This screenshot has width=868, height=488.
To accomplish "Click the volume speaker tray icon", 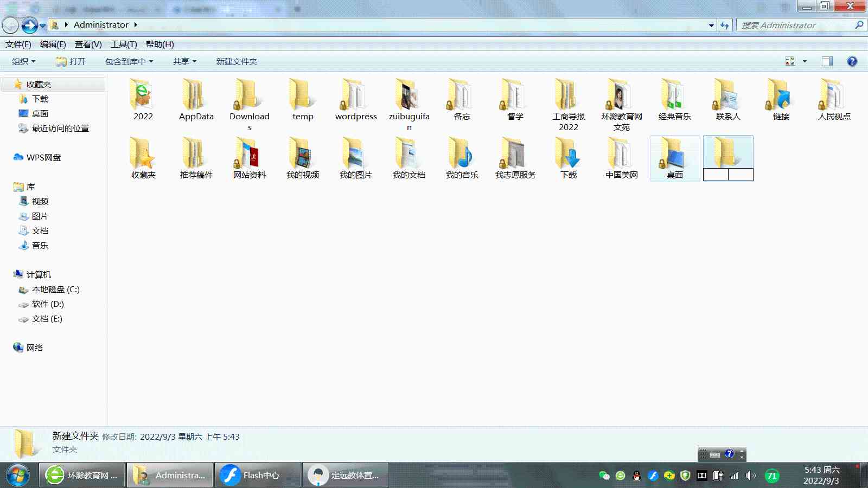I will click(750, 476).
